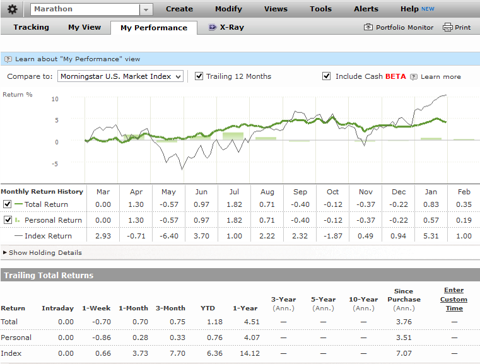Click the Index 1-Year value 14.12
Viewport: 480px width, 364px height.
(x=250, y=353)
